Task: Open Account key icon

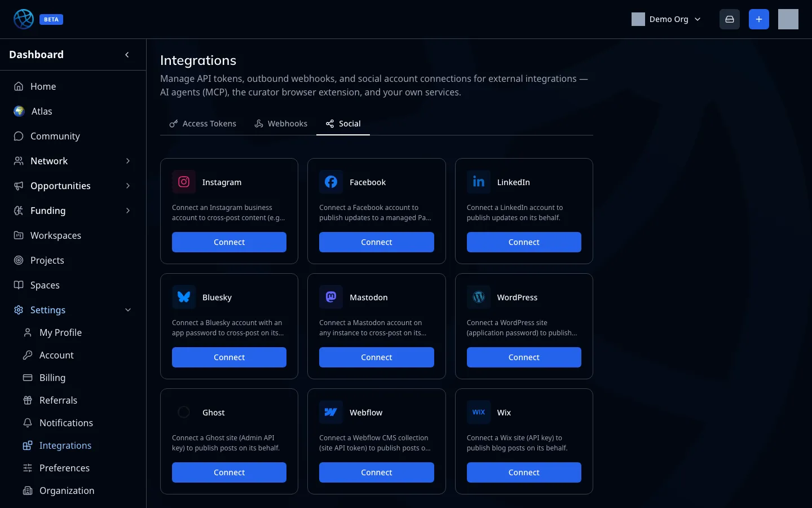Action: click(x=28, y=355)
